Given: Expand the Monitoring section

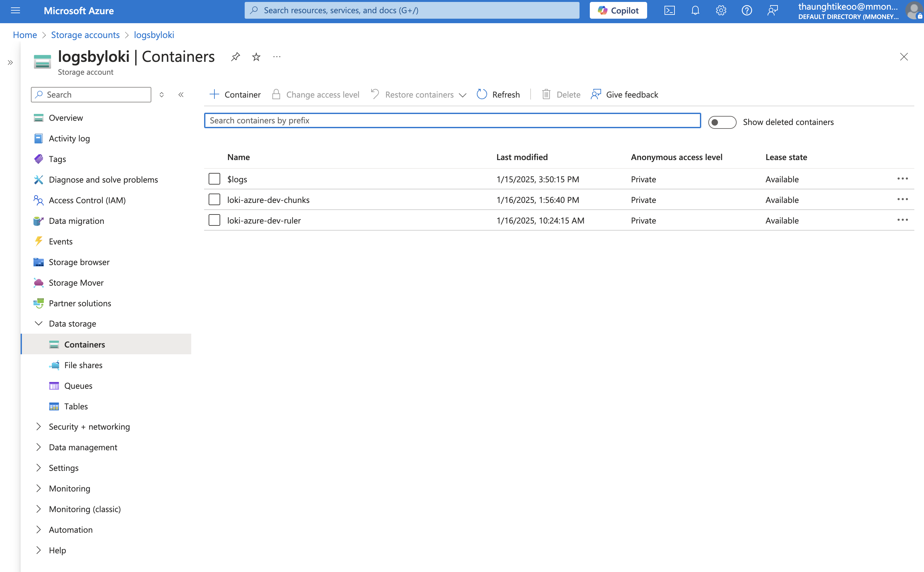Looking at the screenshot, I should [39, 488].
